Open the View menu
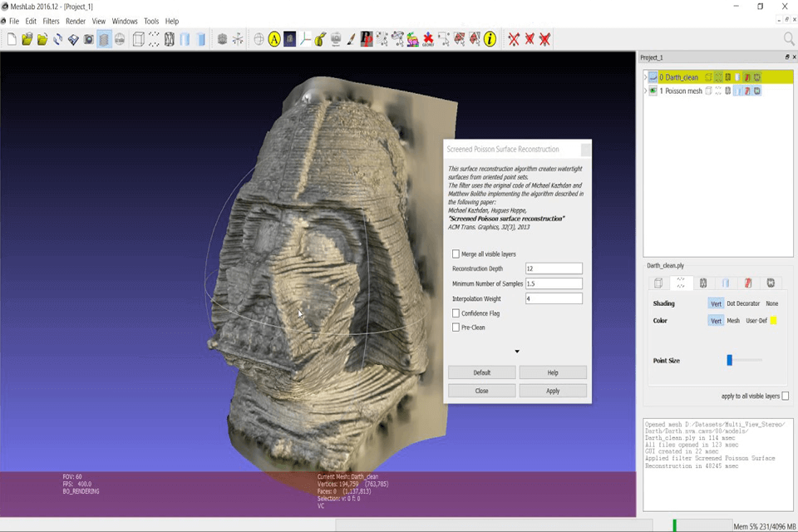798x532 pixels. (x=99, y=21)
